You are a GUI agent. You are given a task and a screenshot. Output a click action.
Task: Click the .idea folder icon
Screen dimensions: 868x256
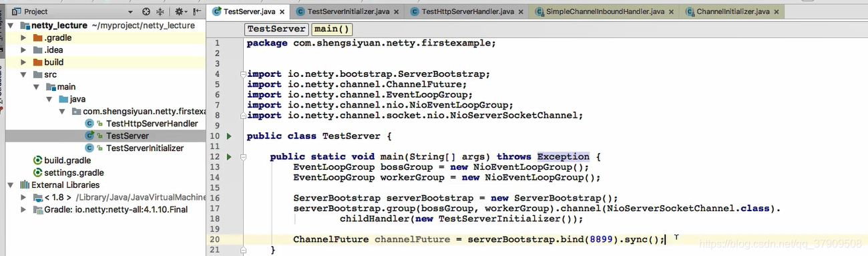37,50
